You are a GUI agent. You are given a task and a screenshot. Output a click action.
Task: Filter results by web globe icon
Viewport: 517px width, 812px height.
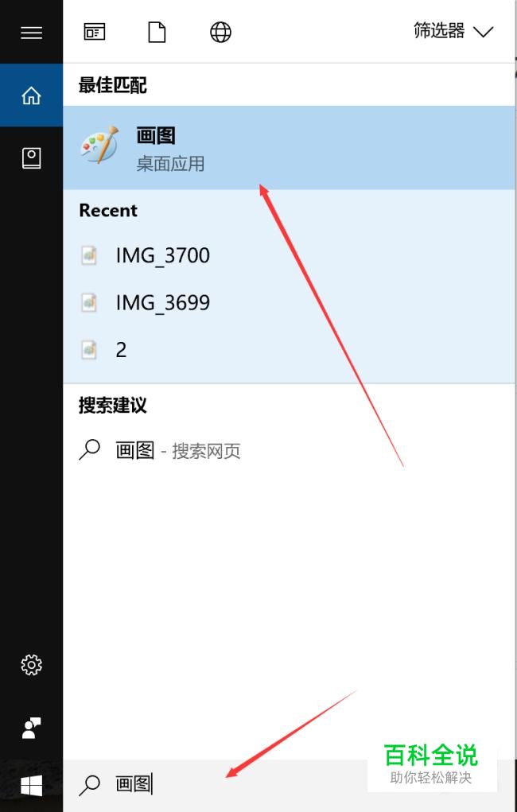click(x=220, y=32)
